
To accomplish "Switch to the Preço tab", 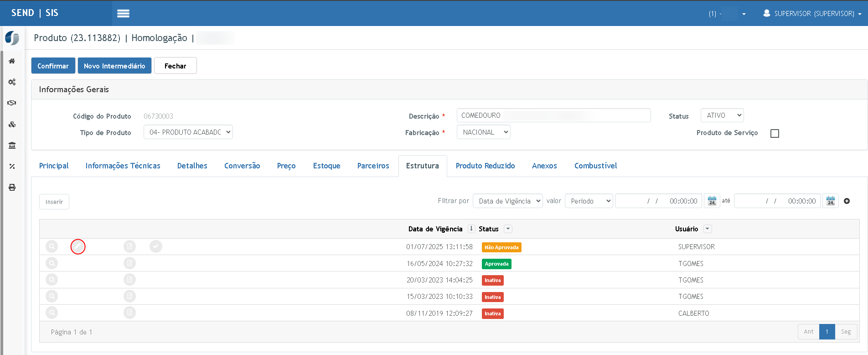I will coord(286,166).
